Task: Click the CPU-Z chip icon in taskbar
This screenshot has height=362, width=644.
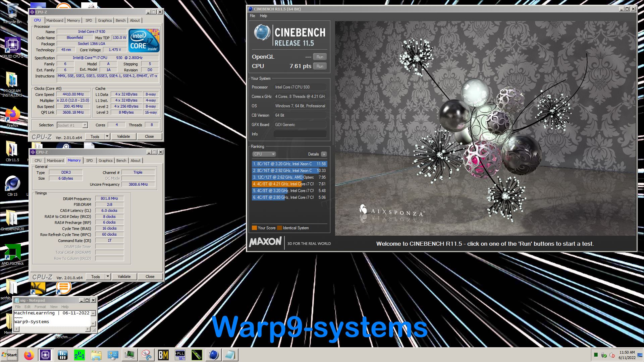Action: (45, 355)
